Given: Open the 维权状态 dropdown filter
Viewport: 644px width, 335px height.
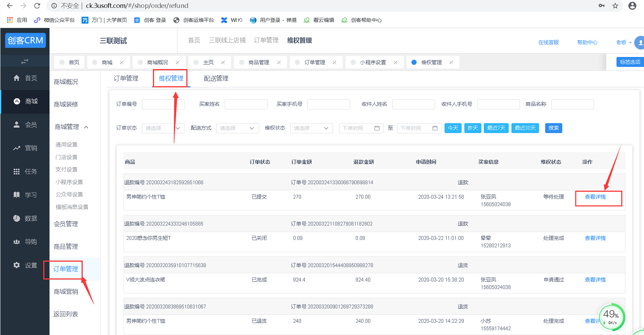Looking at the screenshot, I should pyautogui.click(x=311, y=128).
